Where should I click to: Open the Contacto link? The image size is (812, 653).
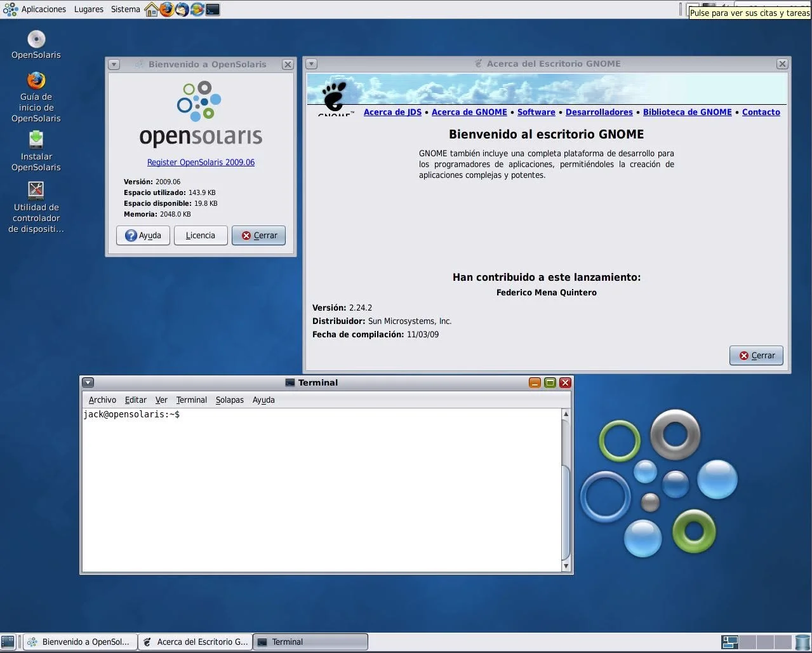coord(761,112)
